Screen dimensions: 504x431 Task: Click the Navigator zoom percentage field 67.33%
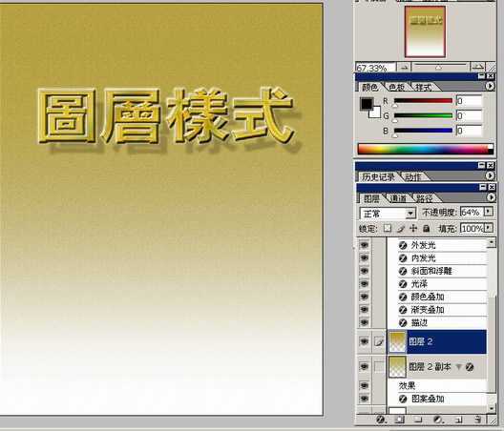pyautogui.click(x=375, y=68)
